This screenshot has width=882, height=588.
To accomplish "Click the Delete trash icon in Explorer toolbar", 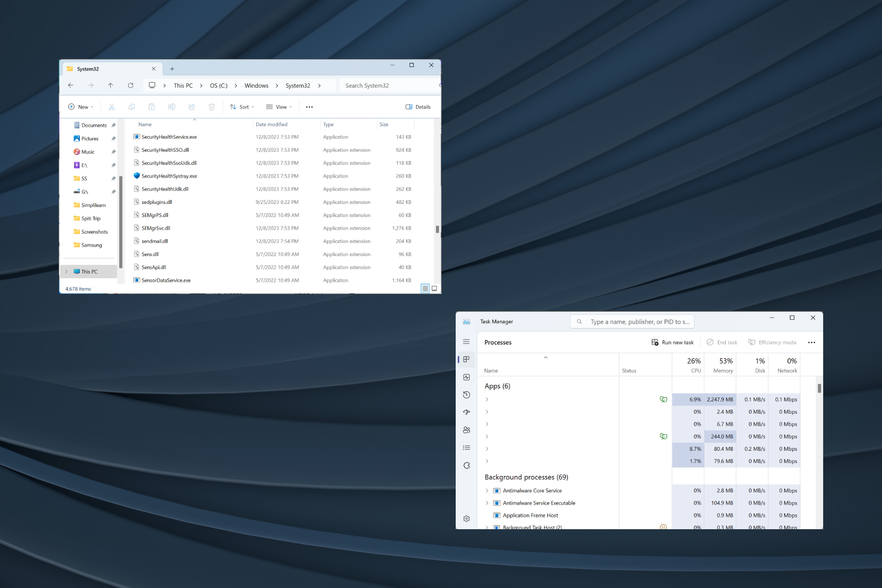I will pyautogui.click(x=212, y=107).
